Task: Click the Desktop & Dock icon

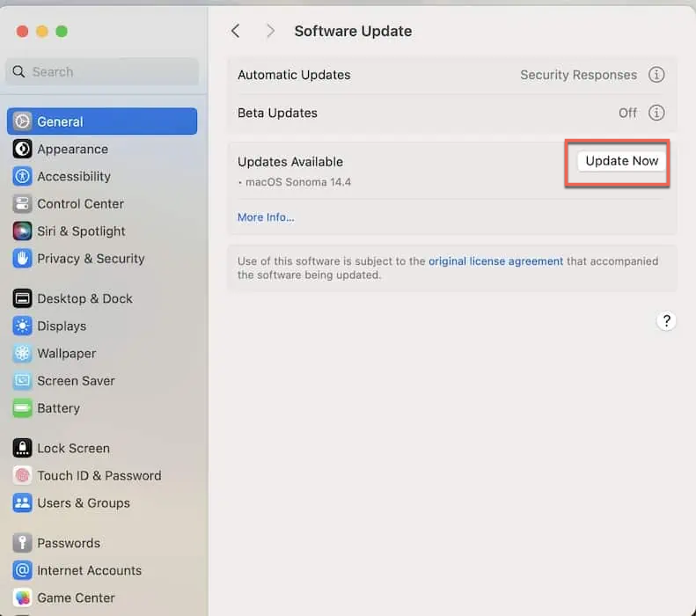Action: tap(22, 298)
